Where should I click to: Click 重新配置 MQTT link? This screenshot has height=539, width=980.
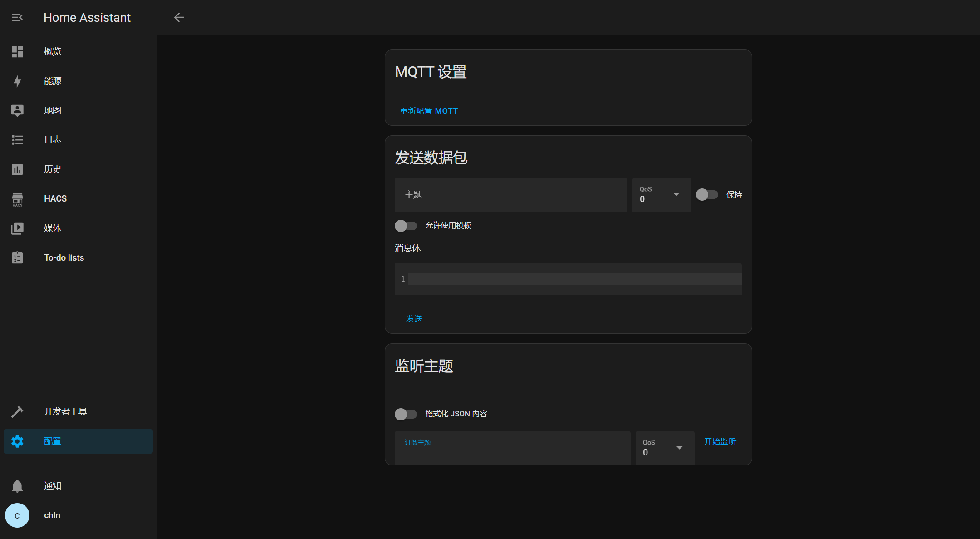point(428,111)
